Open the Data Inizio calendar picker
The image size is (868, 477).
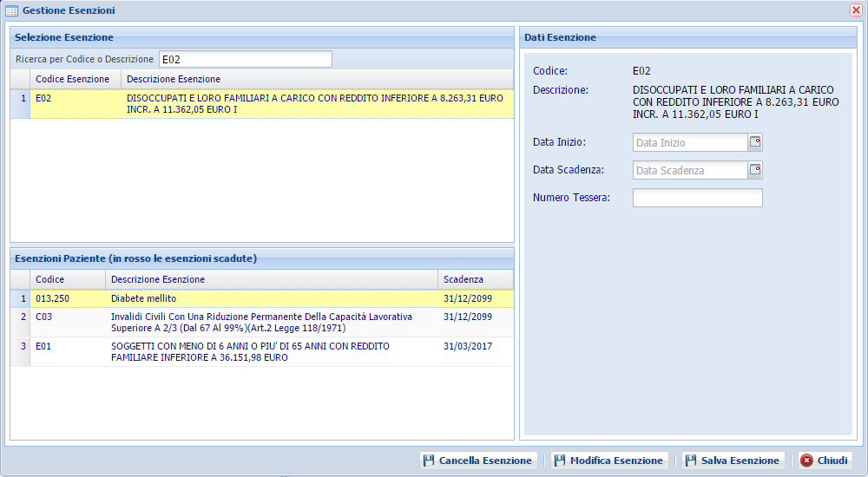(x=755, y=142)
